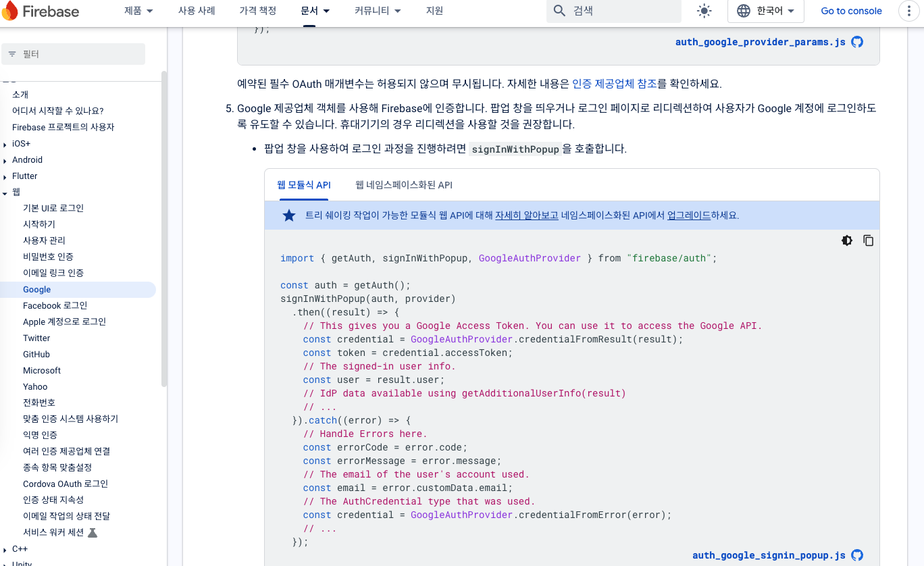The image size is (924, 566).
Task: Open Microsoft in sidebar
Action: [42, 370]
